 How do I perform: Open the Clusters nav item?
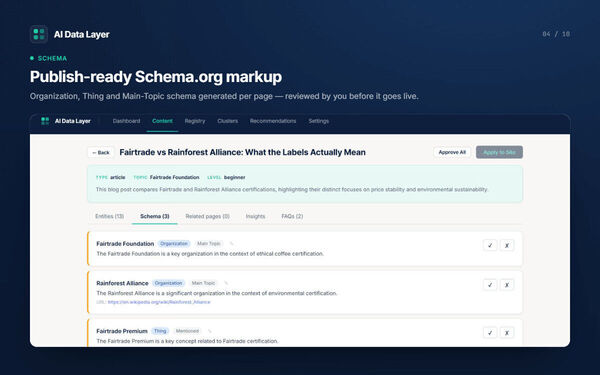228,121
